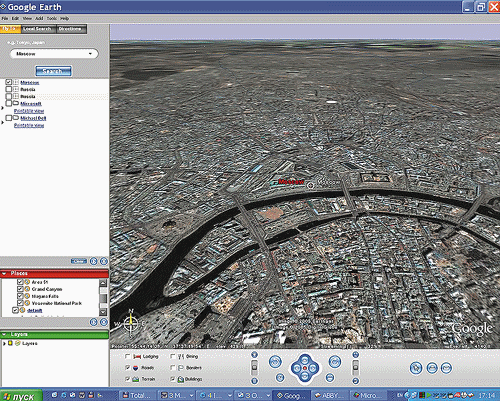Open the Fly To search dropdown arrow
Image resolution: width=500 pixels, height=401 pixels.
90,54
